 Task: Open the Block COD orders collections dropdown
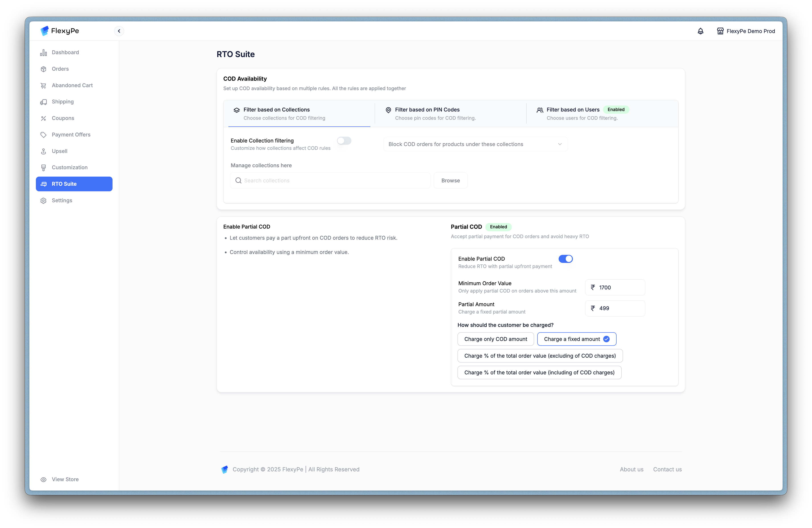[475, 144]
